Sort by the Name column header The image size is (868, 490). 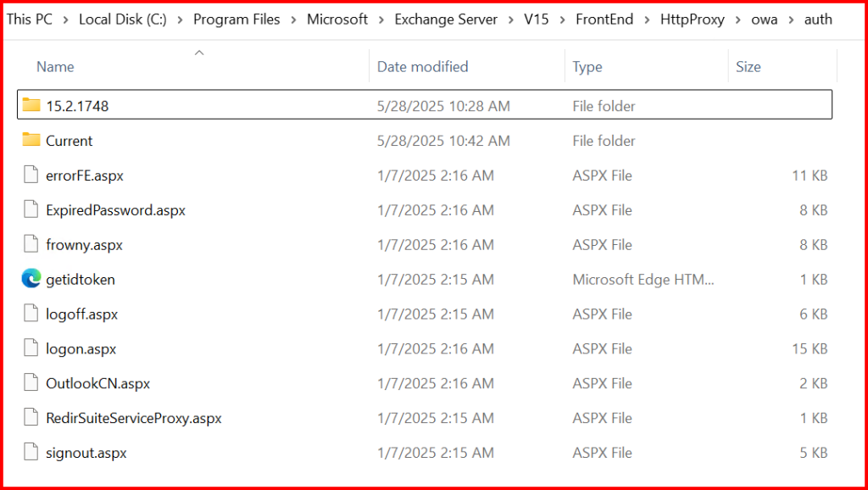coord(56,66)
